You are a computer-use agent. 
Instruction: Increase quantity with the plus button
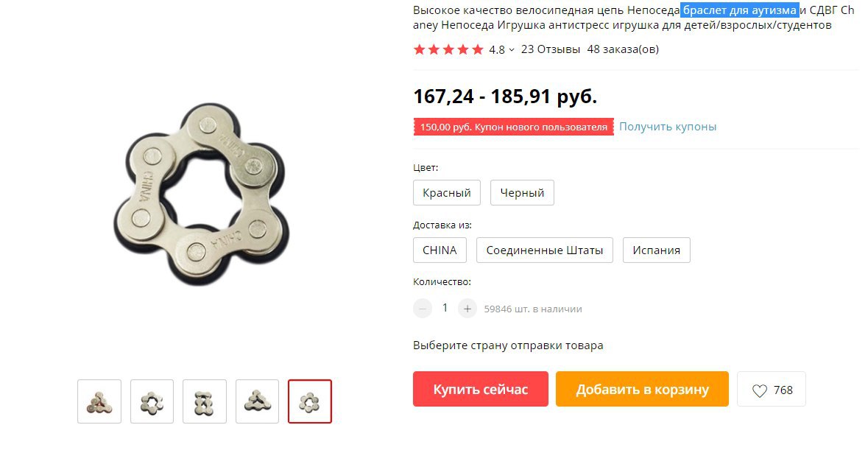[467, 309]
